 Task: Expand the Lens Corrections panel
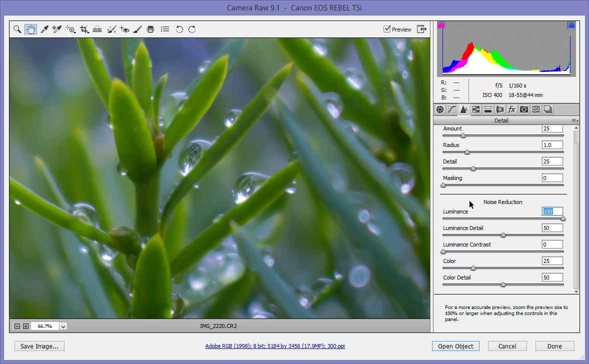(x=500, y=109)
